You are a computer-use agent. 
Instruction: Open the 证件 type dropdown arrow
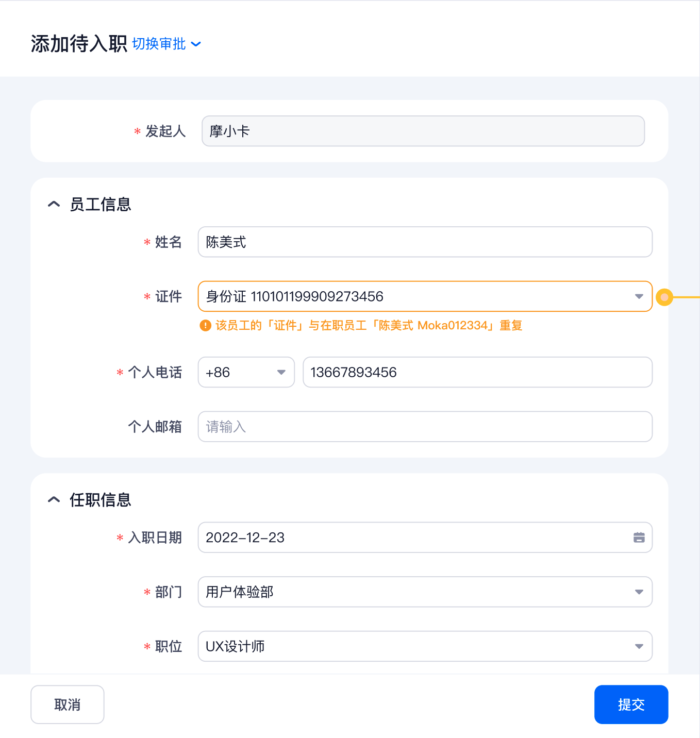639,296
